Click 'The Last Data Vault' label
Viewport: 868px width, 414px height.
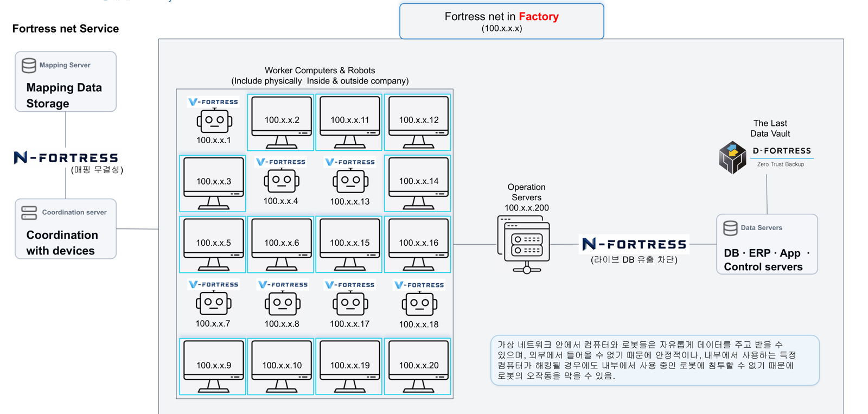(770, 129)
